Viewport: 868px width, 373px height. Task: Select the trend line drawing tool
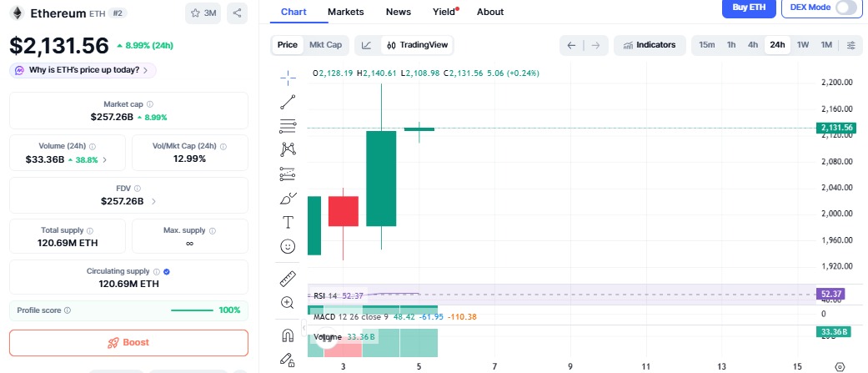[x=288, y=102]
